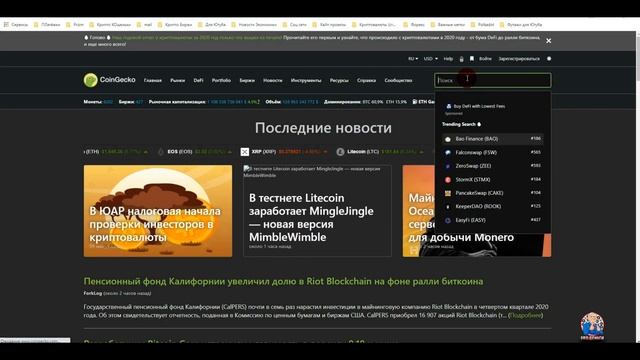Open the EOS (EOS) ticker link
This screenshot has width=640, height=360.
click(x=180, y=151)
